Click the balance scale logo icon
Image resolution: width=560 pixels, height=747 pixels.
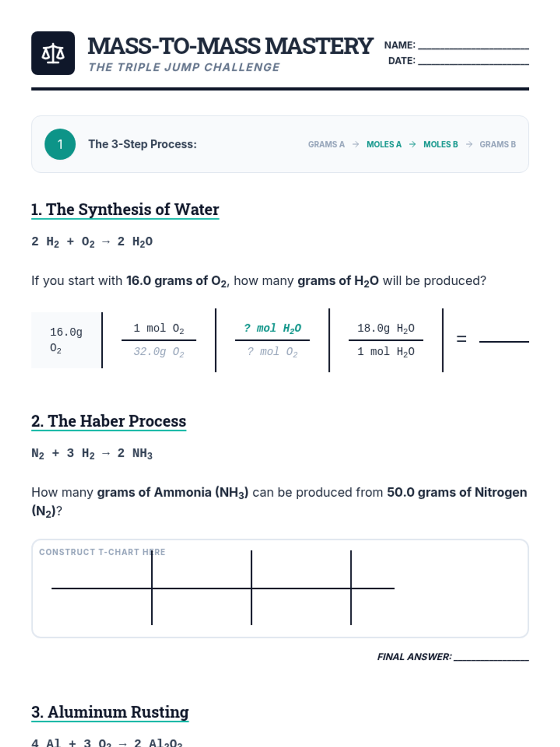point(53,53)
